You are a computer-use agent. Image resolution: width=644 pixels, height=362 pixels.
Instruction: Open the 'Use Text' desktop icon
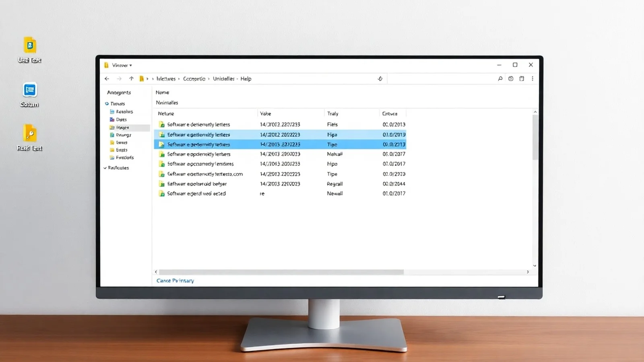30,50
